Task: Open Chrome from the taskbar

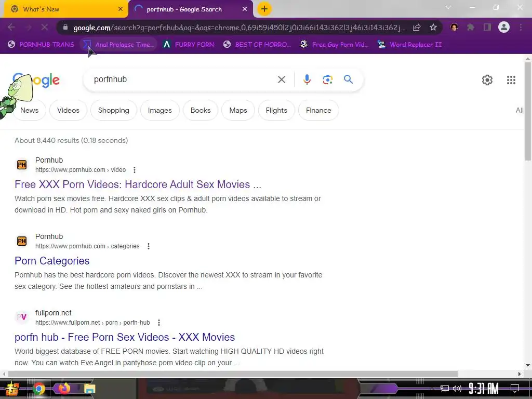Action: tap(38, 389)
